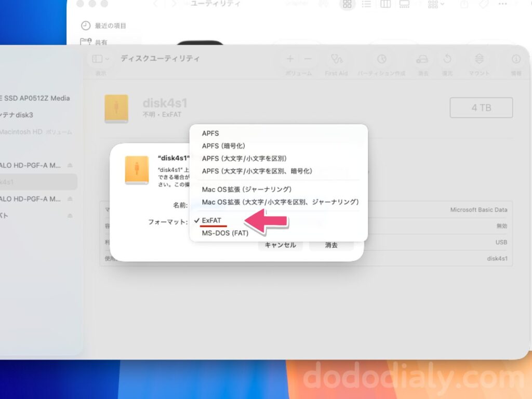This screenshot has width=532, height=399.
Task: Open the 表示 sidebar view dropdown
Action: coord(101,59)
